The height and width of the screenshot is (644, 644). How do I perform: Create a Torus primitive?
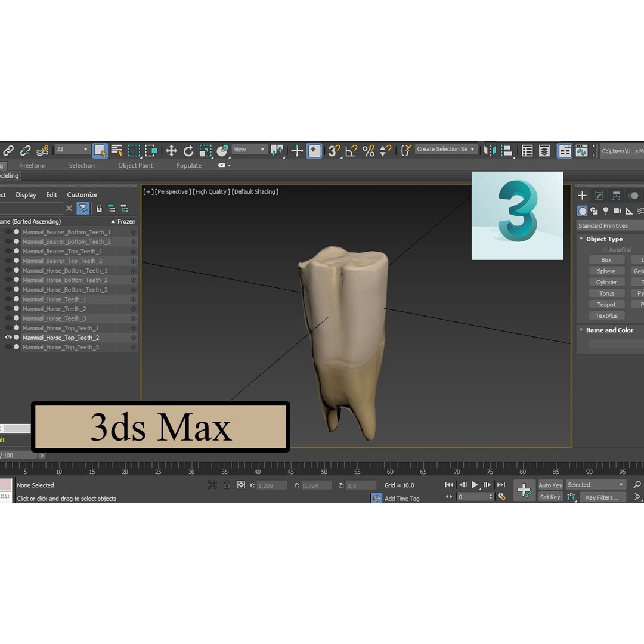(606, 293)
